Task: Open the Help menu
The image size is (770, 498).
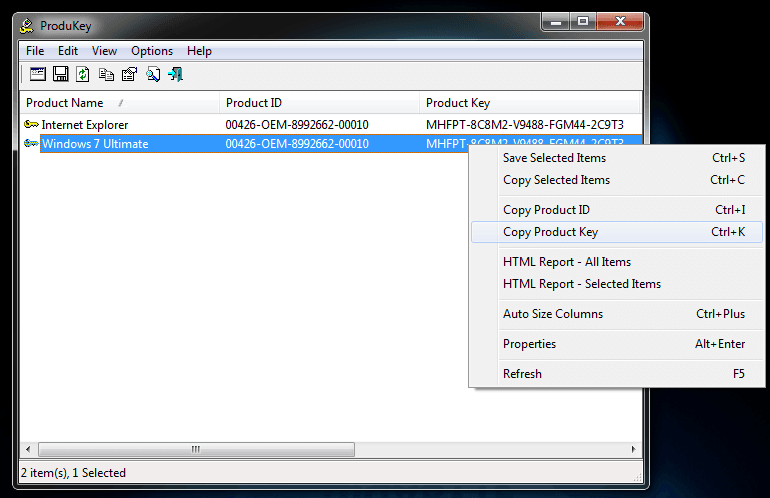Action: [x=199, y=51]
